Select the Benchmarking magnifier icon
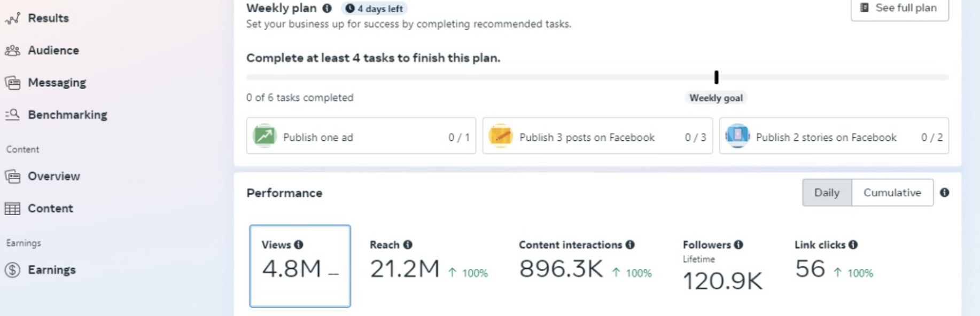980x316 pixels. point(12,115)
